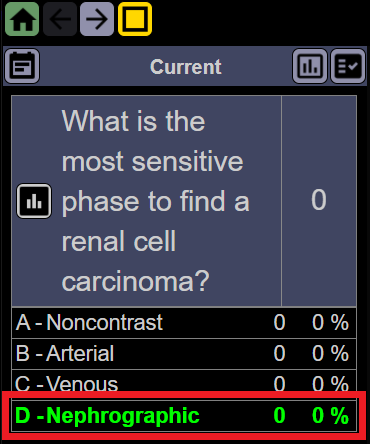This screenshot has height=444, width=370.
Task: Click the vote count for Arterial row
Action: click(279, 354)
